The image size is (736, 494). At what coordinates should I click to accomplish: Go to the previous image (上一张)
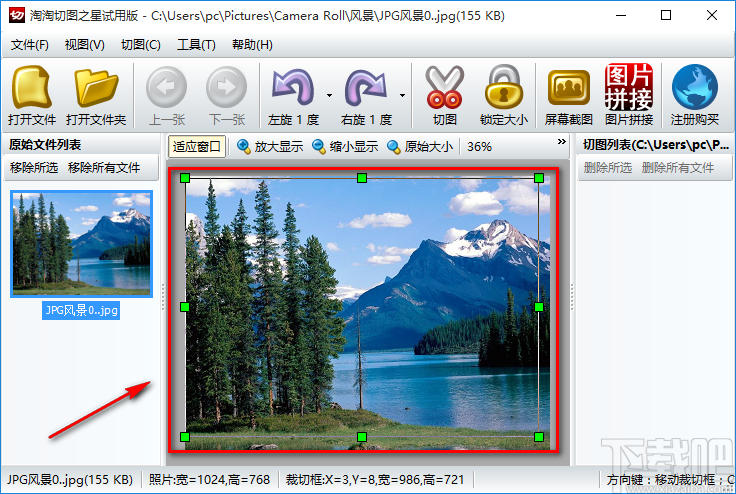pyautogui.click(x=167, y=95)
